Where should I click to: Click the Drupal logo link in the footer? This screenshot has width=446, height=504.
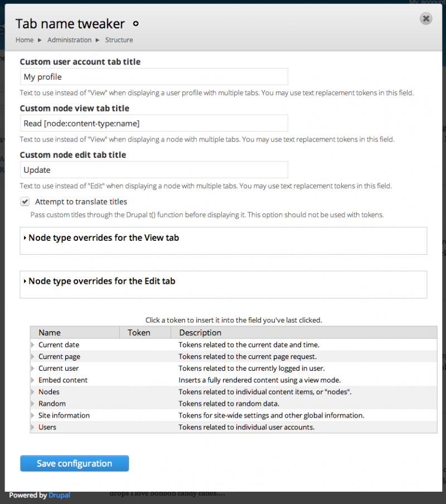click(x=59, y=495)
